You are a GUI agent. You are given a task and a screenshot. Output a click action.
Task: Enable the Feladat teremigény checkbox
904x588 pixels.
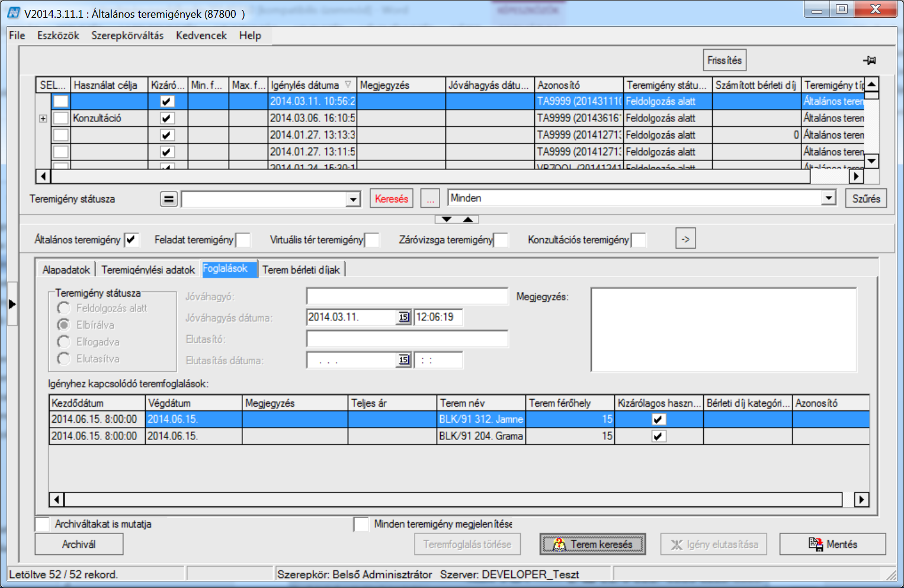pos(243,240)
